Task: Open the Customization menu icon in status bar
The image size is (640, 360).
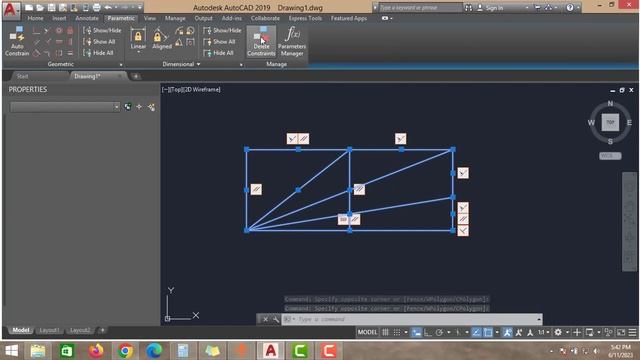Action: 632,332
